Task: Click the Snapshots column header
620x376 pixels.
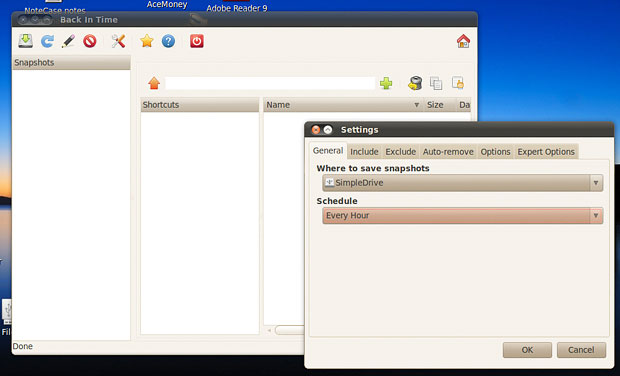Action: (72, 63)
